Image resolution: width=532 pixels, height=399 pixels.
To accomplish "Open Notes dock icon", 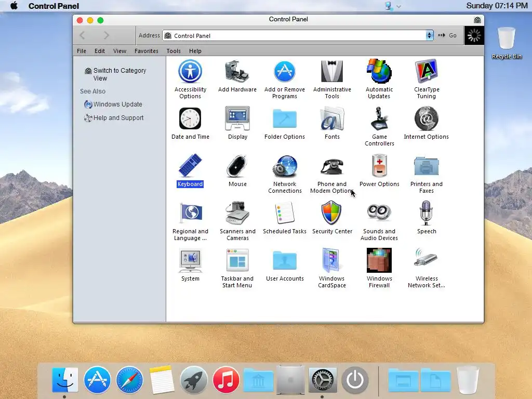I will (x=162, y=380).
